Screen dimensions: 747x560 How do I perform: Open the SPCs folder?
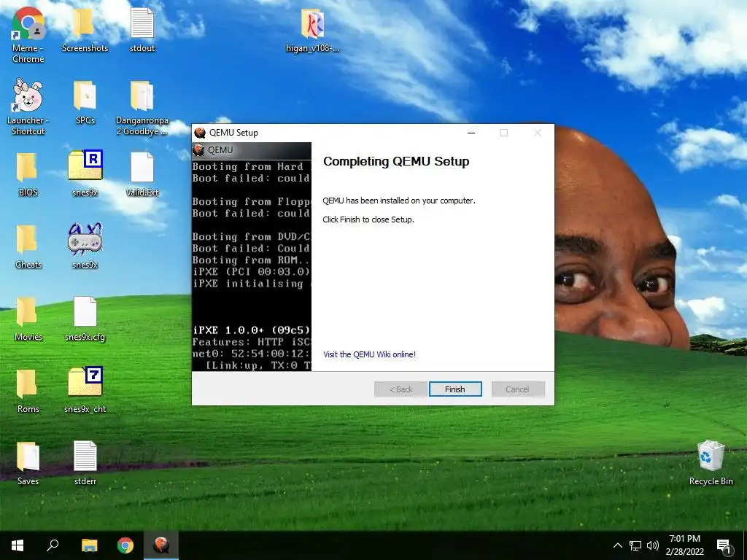tap(85, 102)
